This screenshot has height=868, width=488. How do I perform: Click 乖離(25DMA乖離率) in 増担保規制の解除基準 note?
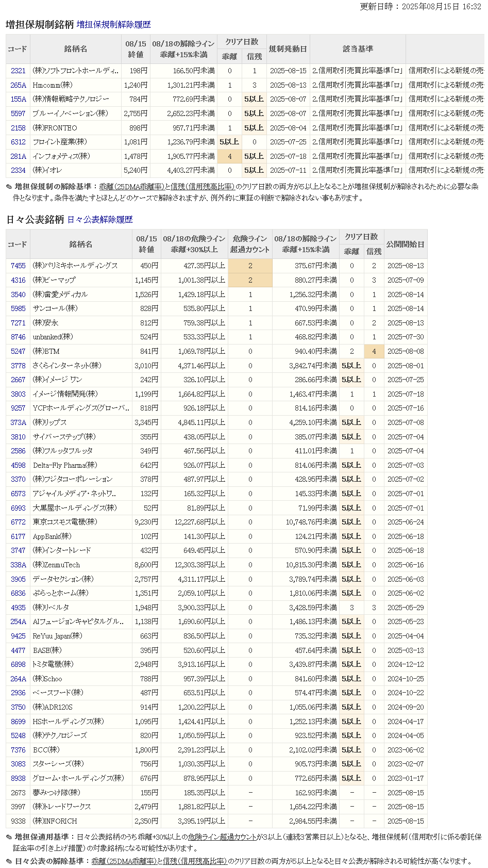click(x=131, y=187)
